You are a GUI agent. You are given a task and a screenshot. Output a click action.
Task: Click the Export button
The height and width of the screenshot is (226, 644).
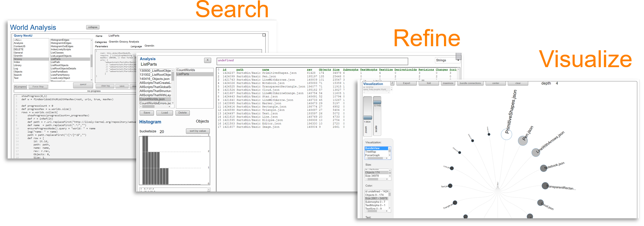(406, 83)
